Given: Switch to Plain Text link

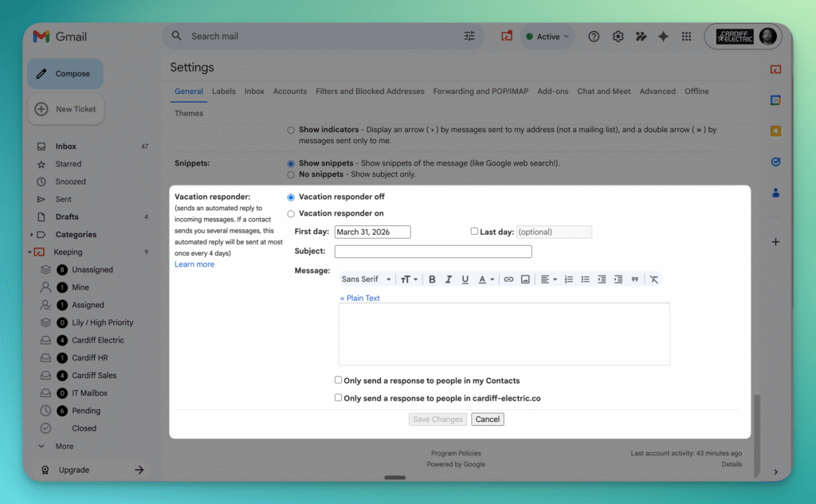Looking at the screenshot, I should pyautogui.click(x=360, y=298).
